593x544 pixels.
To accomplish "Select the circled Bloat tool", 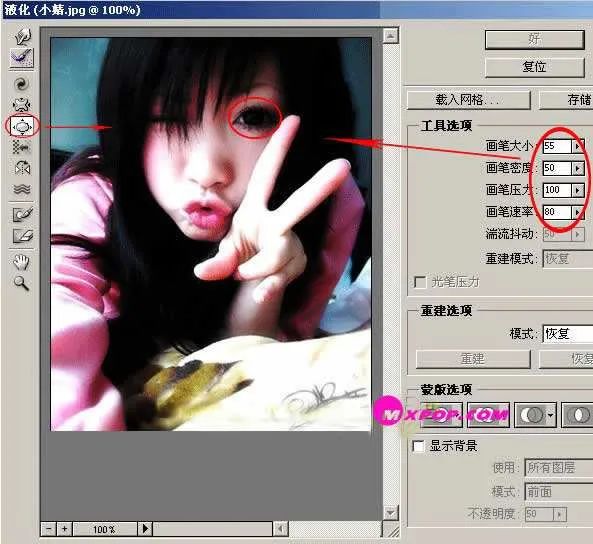I will pos(22,126).
